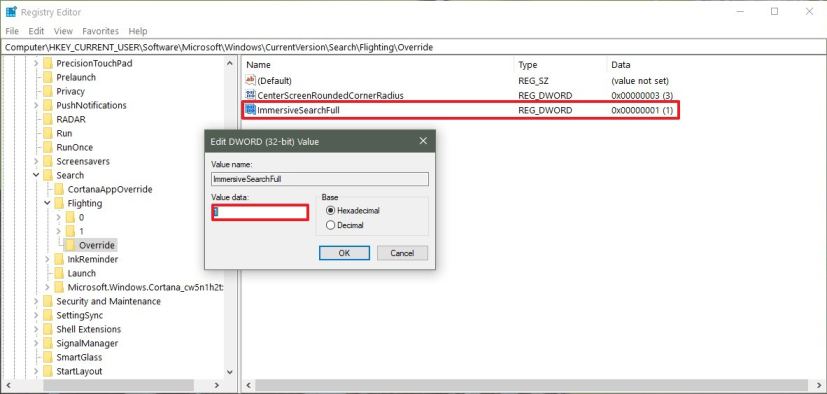Select the SmartGlass key label

79,357
